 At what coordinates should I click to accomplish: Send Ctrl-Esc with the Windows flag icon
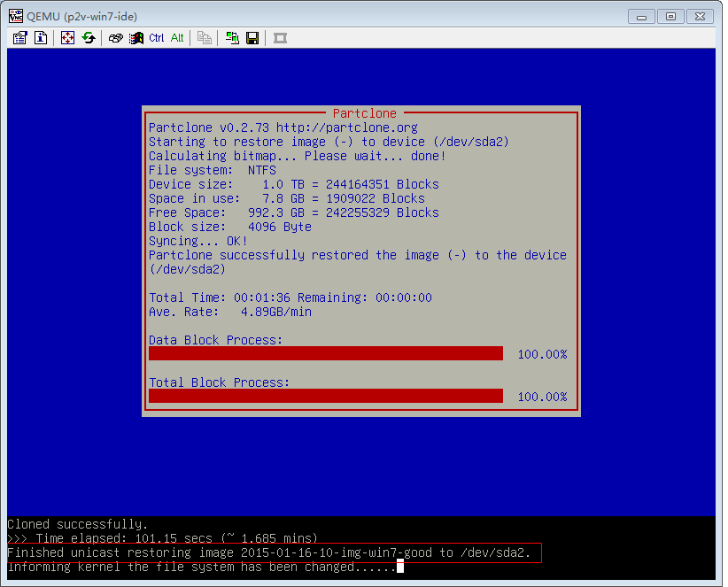tap(136, 37)
